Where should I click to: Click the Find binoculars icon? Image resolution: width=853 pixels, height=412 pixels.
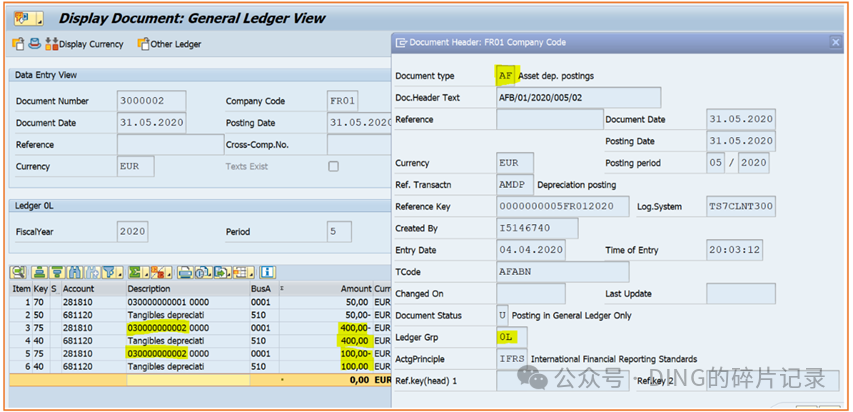[75, 272]
